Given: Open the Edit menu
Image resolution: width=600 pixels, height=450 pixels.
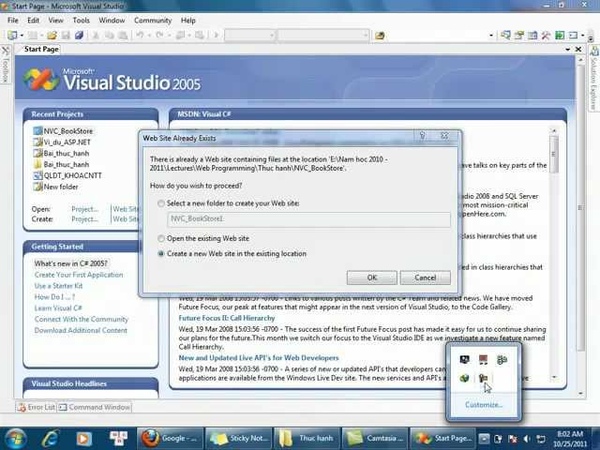Looking at the screenshot, I should click(x=33, y=20).
